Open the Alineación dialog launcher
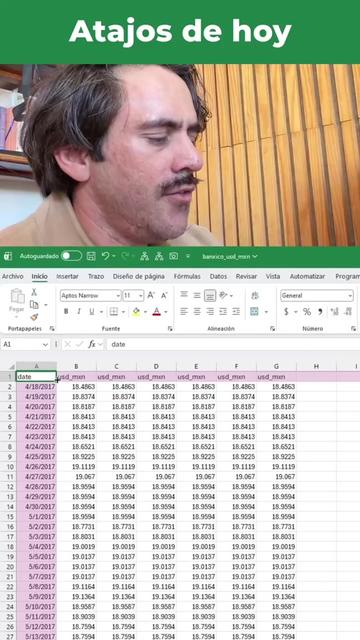360x640 pixels. click(272, 328)
